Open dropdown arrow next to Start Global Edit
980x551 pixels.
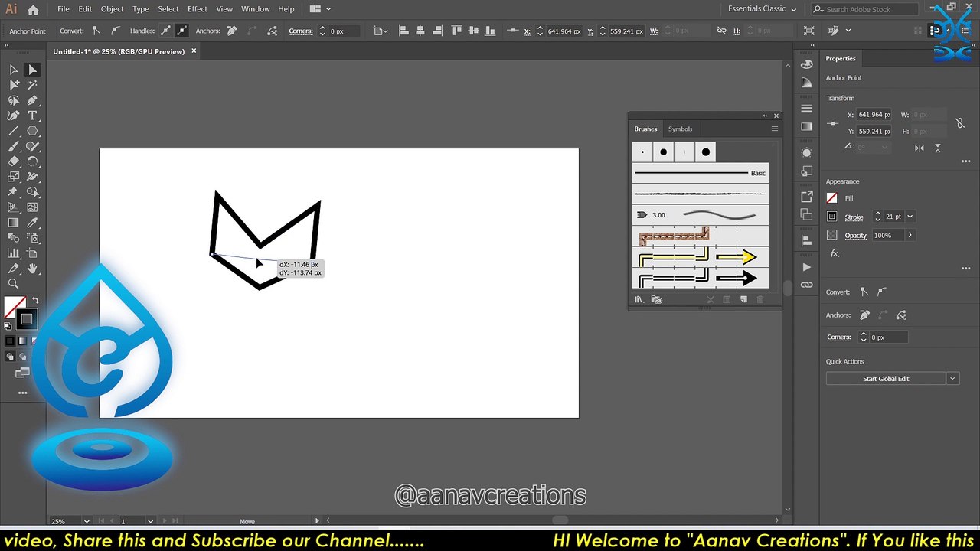click(952, 379)
